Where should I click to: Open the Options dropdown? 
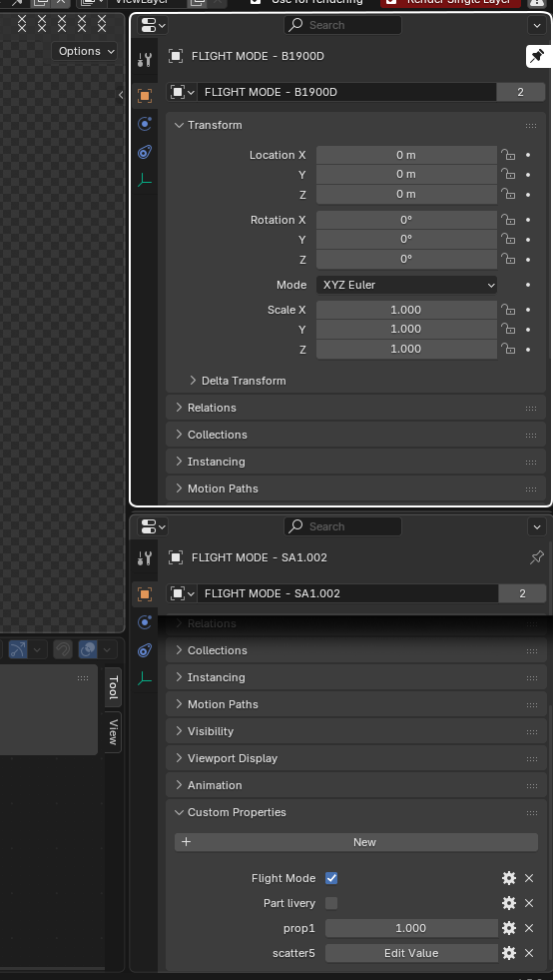[85, 51]
